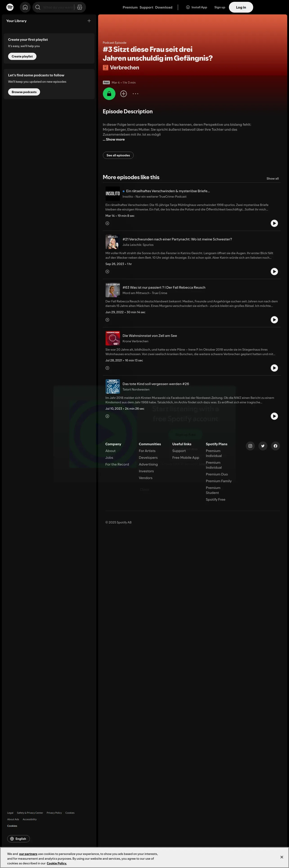Viewport: 289px width, 868px height.
Task: Add the Insolito episode with plus icon
Action: click(107, 223)
